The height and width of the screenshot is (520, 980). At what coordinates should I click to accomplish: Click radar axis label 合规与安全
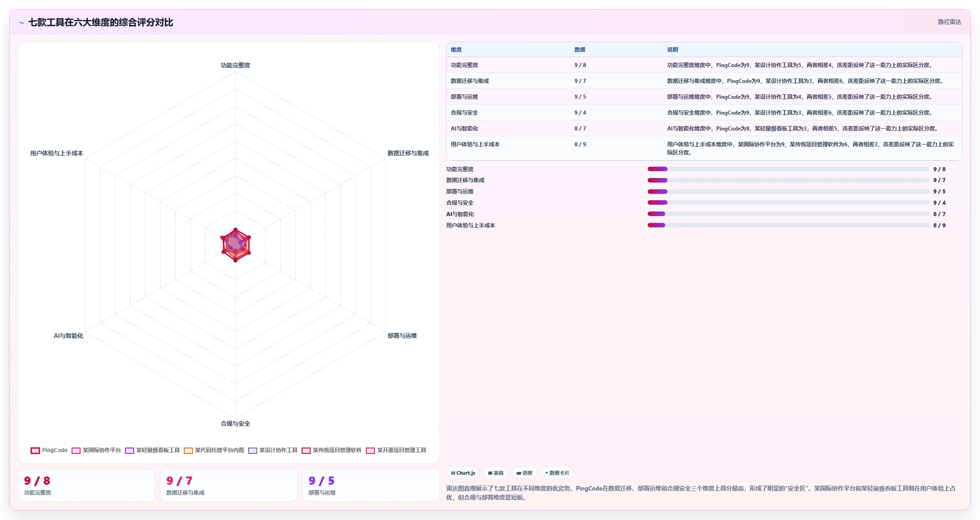point(235,424)
